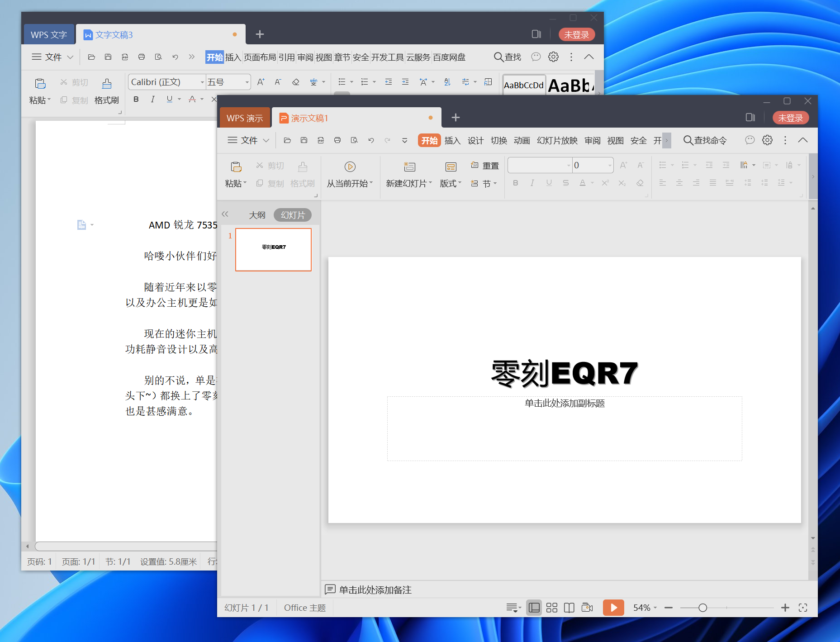Viewport: 840px width, 642px height.
Task: Expand the Paste (粘贴) dropdown in Presentation
Action: [245, 183]
